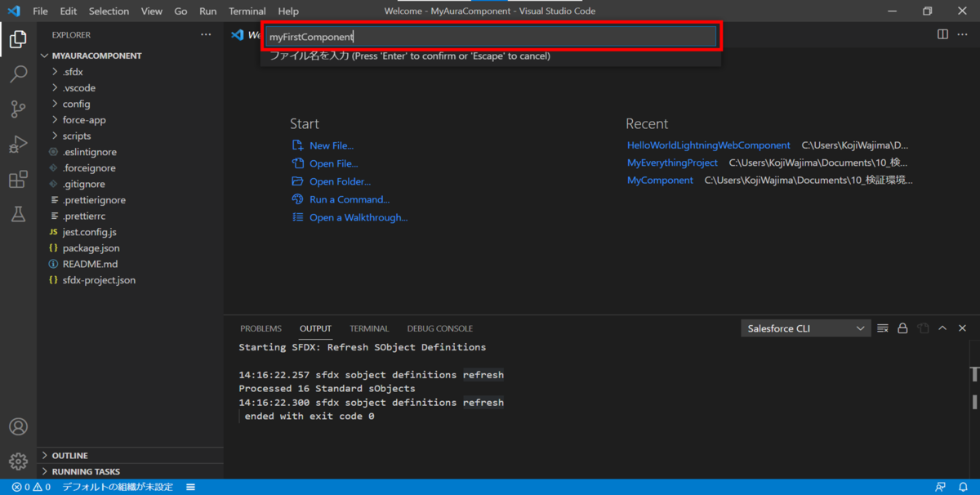Split the editor to the right
980x495 pixels.
click(942, 34)
